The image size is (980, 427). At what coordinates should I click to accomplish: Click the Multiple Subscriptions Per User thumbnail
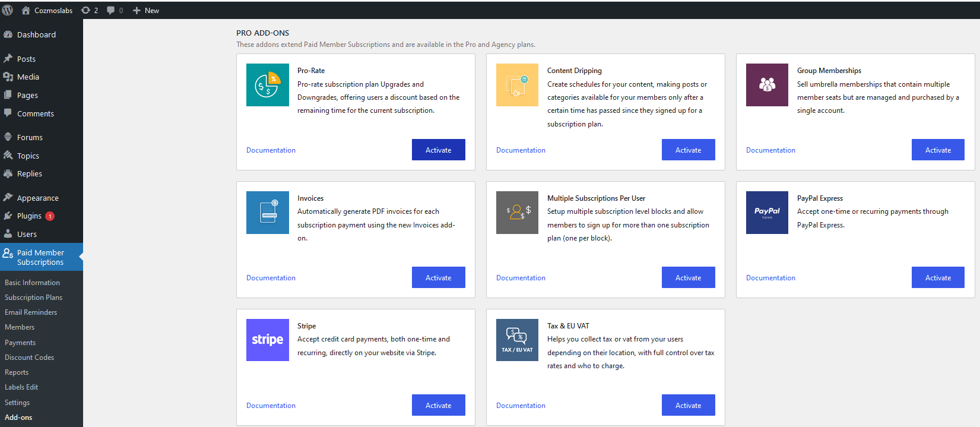point(517,213)
